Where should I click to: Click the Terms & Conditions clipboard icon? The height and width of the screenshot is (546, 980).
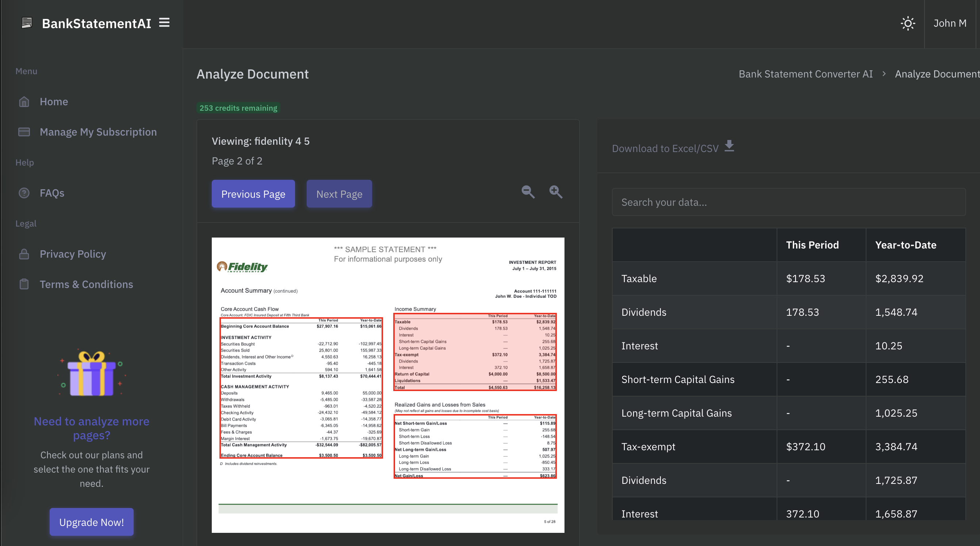point(24,284)
